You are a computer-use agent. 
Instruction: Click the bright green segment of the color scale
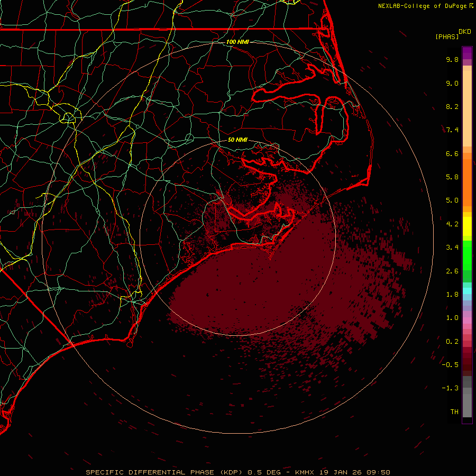click(467, 255)
